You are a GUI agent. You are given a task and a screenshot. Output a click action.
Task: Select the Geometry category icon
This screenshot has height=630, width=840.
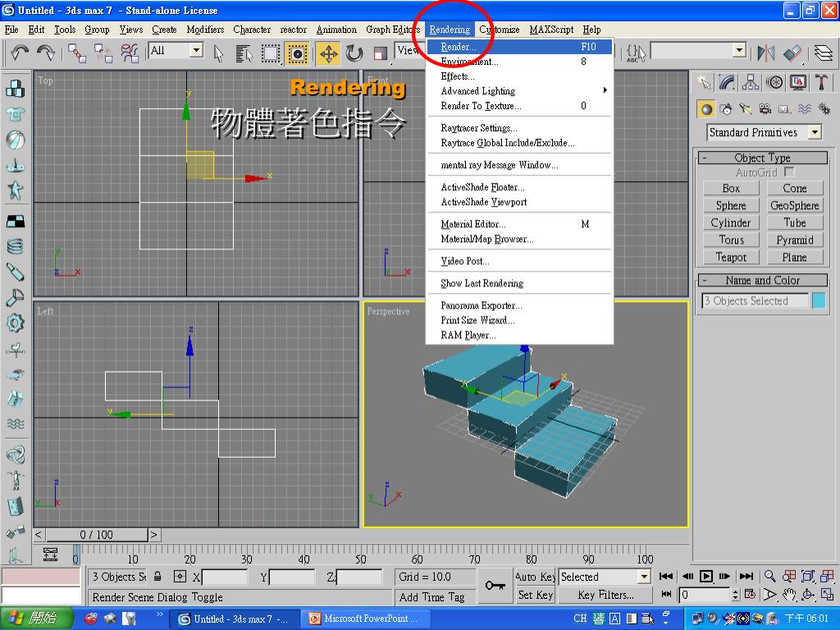706,109
